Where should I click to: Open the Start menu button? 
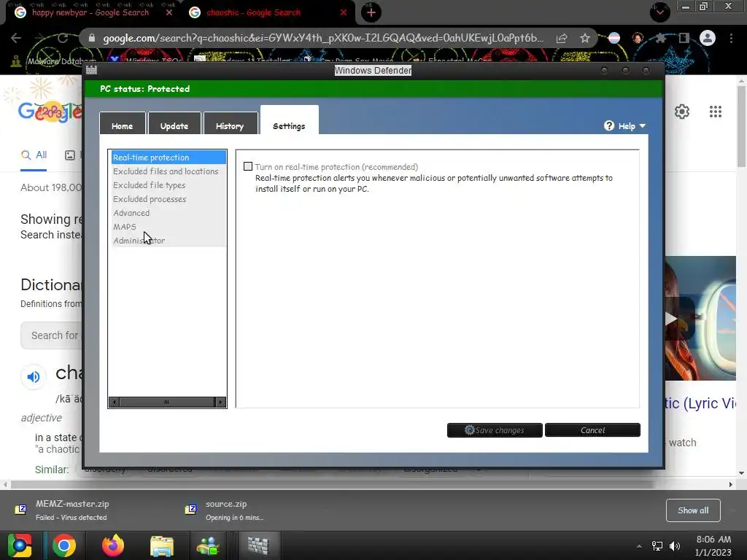[x=19, y=545]
